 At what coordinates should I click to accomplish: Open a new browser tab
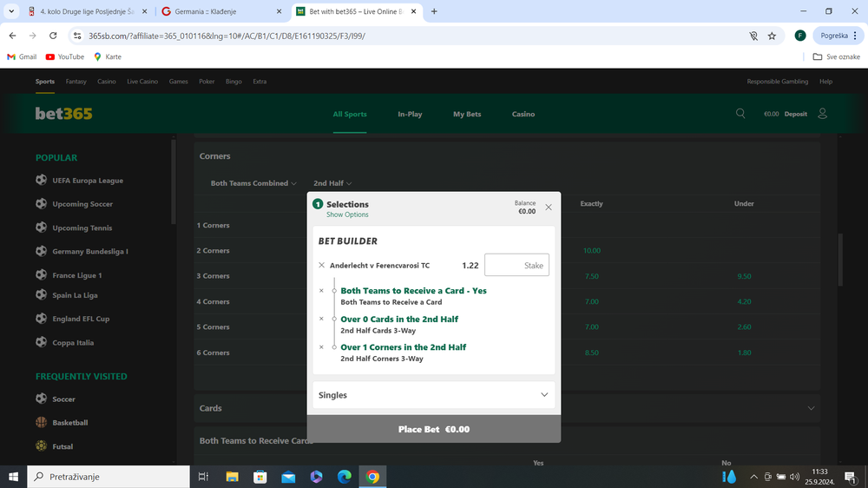[x=434, y=11]
